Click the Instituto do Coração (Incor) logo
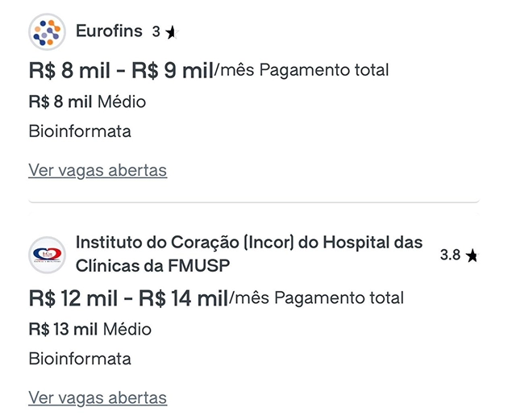This screenshot has height=420, width=508. [x=47, y=254]
